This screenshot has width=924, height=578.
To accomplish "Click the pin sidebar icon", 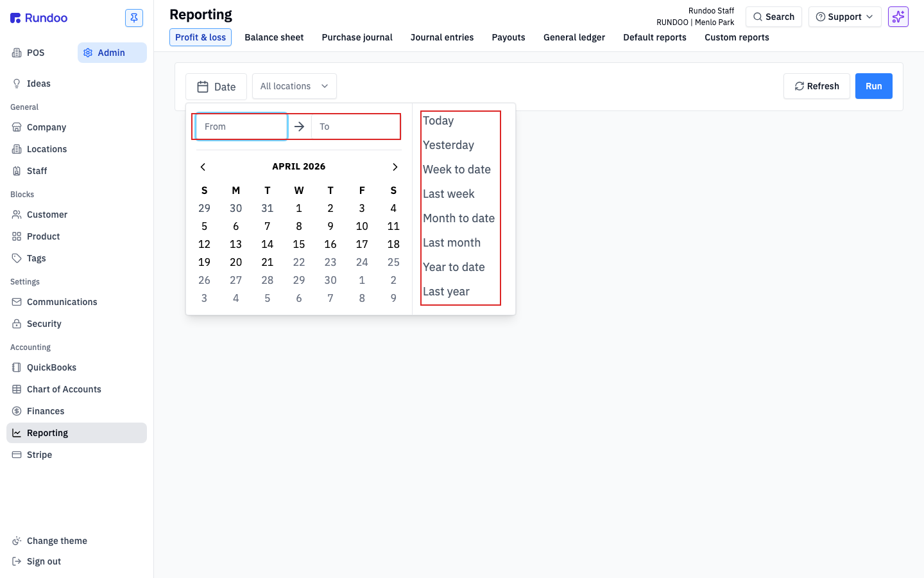I will [134, 18].
